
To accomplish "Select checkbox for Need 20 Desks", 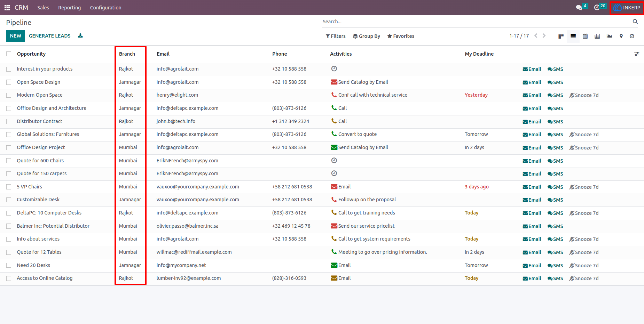I will pos(9,266).
